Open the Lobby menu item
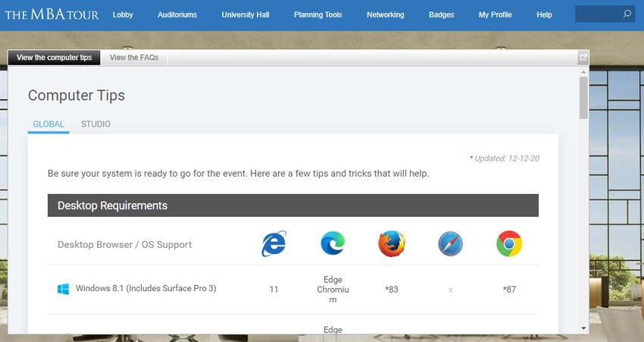644x342 pixels. [x=123, y=15]
